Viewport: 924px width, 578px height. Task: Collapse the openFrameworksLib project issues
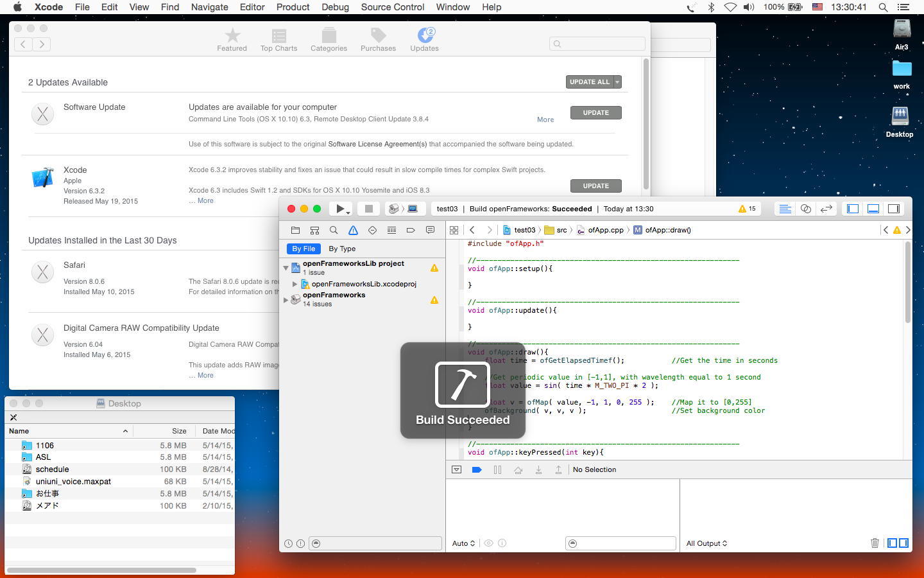tap(286, 268)
